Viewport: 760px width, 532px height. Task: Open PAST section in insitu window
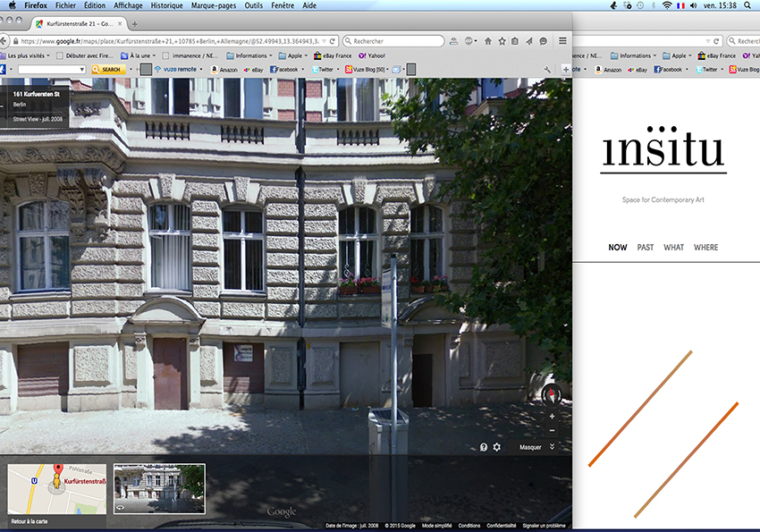(x=646, y=248)
